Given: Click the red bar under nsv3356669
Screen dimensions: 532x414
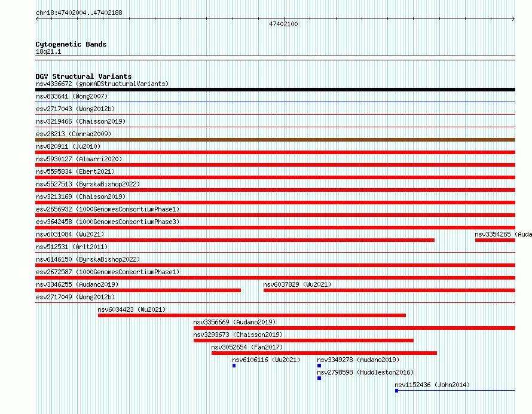Looking at the screenshot, I should (354, 328).
